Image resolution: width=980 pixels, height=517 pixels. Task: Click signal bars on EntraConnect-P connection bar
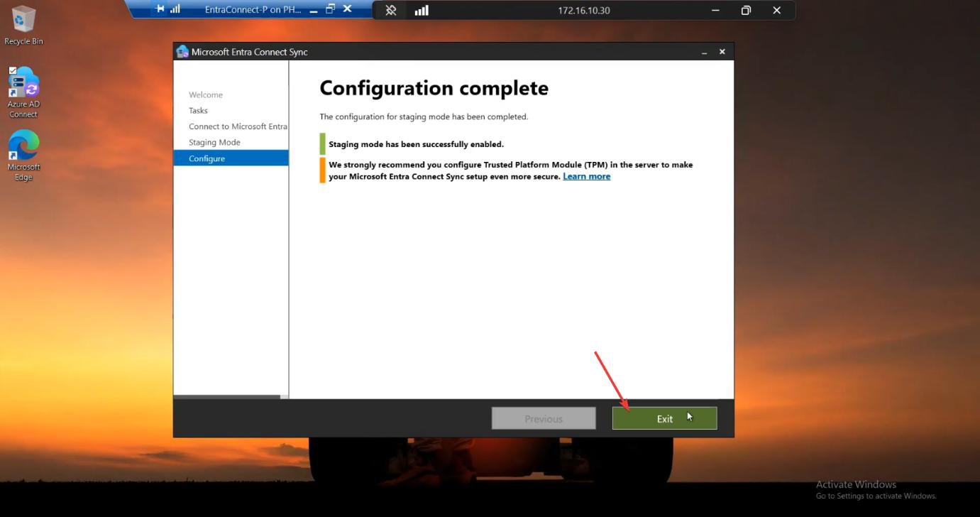point(175,9)
